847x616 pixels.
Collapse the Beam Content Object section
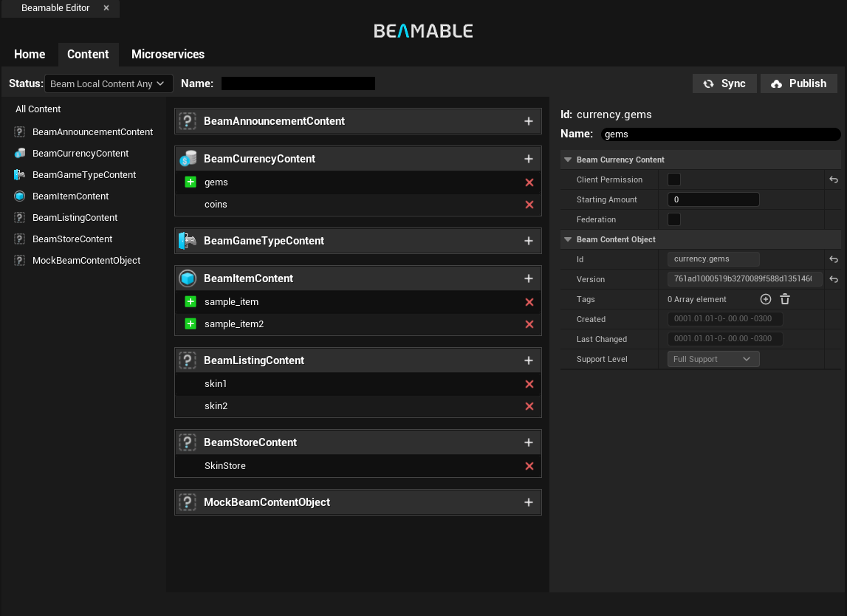coord(568,239)
